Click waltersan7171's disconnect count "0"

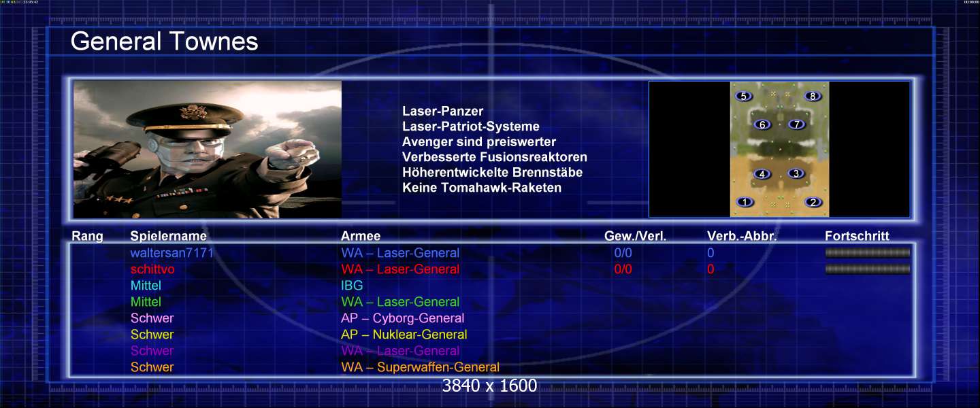tap(710, 253)
